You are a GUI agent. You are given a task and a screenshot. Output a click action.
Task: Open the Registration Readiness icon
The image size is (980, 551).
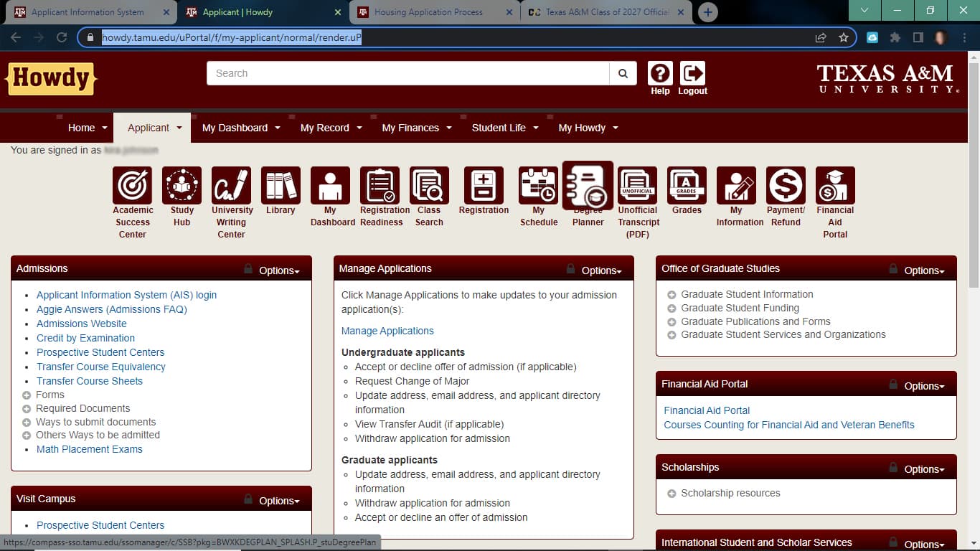point(380,186)
